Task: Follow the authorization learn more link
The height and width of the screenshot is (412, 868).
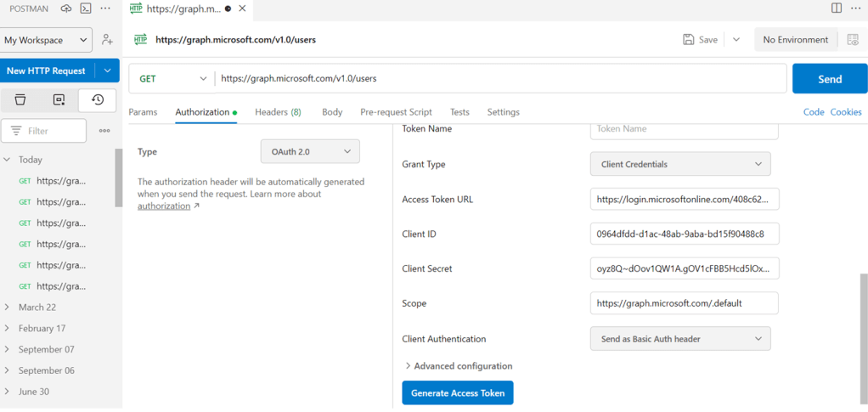Action: (164, 206)
